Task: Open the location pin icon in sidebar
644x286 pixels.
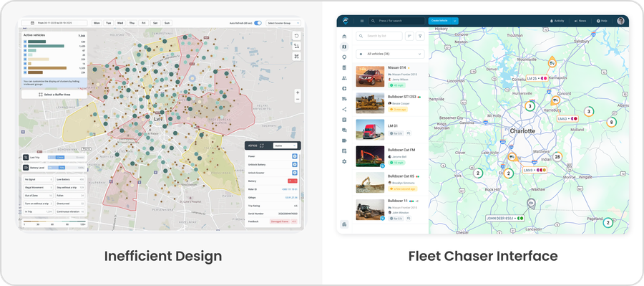Action: click(x=344, y=57)
